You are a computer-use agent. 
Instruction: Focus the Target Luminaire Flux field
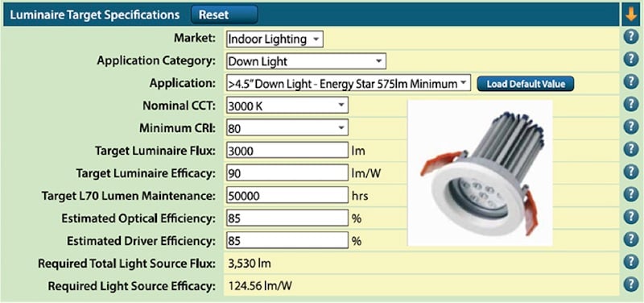pyautogui.click(x=287, y=151)
